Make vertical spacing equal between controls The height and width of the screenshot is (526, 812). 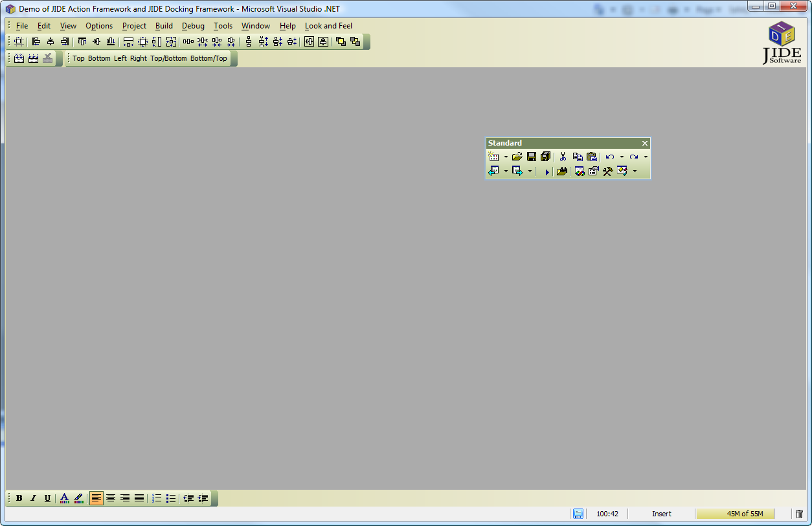click(x=249, y=41)
